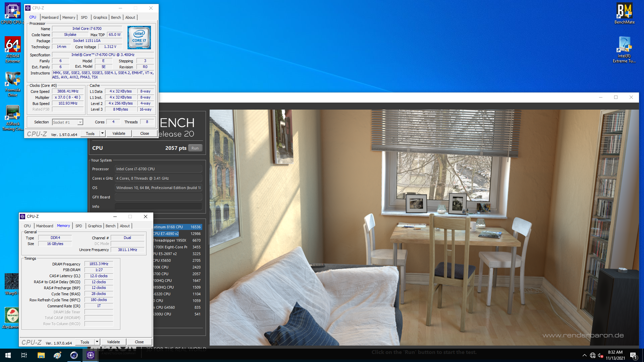Open the Bench tab in top CPU-Z

pos(116,17)
